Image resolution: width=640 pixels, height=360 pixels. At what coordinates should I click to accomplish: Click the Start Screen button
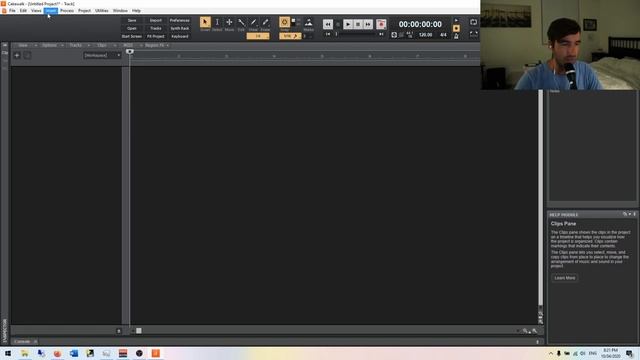tap(132, 36)
